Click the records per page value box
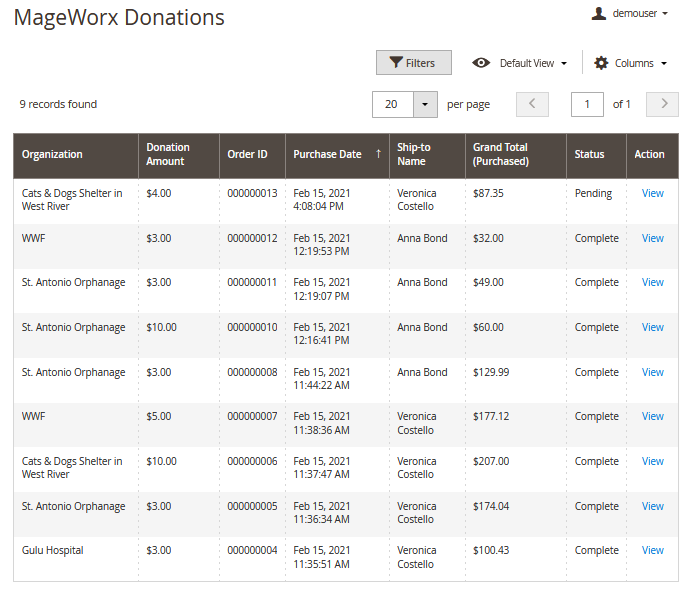The image size is (685, 593). pos(392,104)
